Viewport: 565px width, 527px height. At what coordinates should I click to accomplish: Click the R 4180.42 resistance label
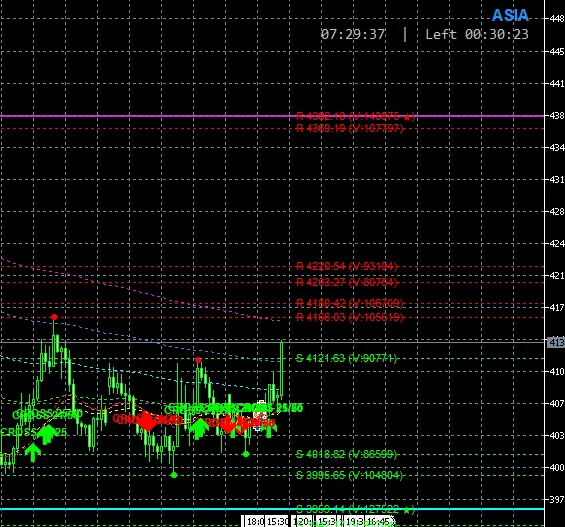(x=350, y=303)
